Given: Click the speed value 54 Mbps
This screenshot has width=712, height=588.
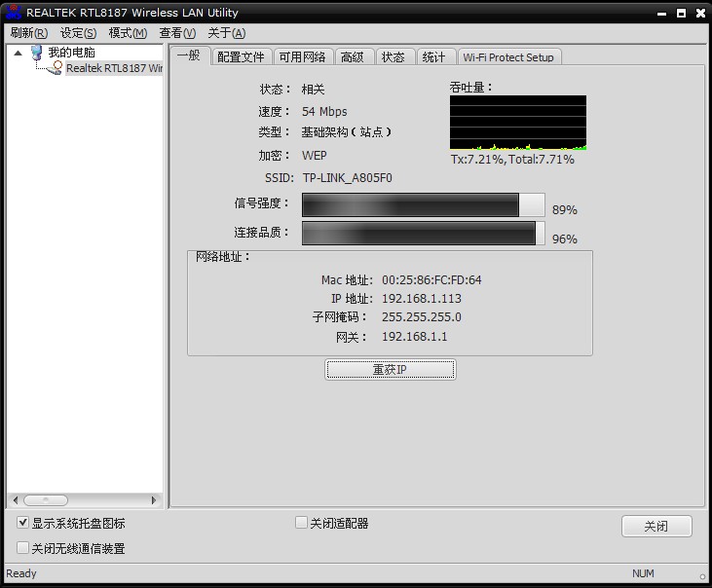Looking at the screenshot, I should point(324,112).
